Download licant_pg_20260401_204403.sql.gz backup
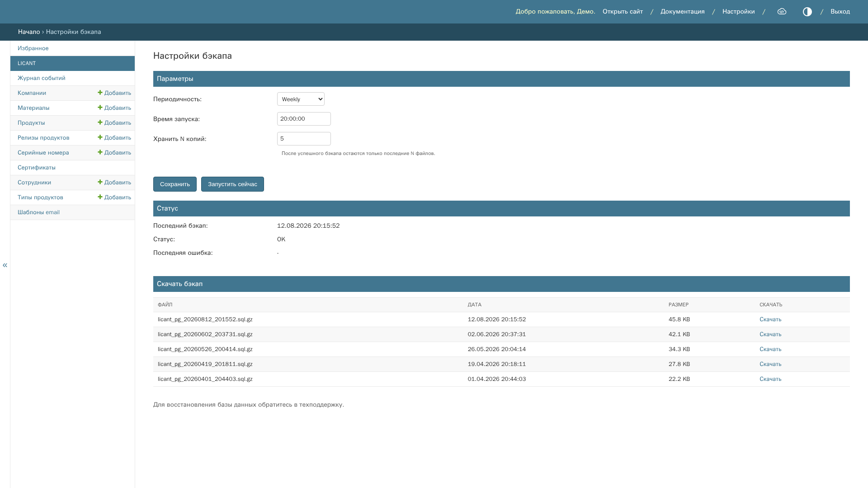868x488 pixels. click(x=770, y=379)
